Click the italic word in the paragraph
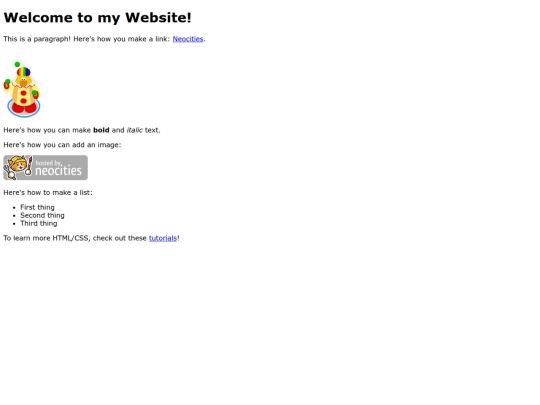Viewport: 540px width, 405px height. [x=134, y=130]
